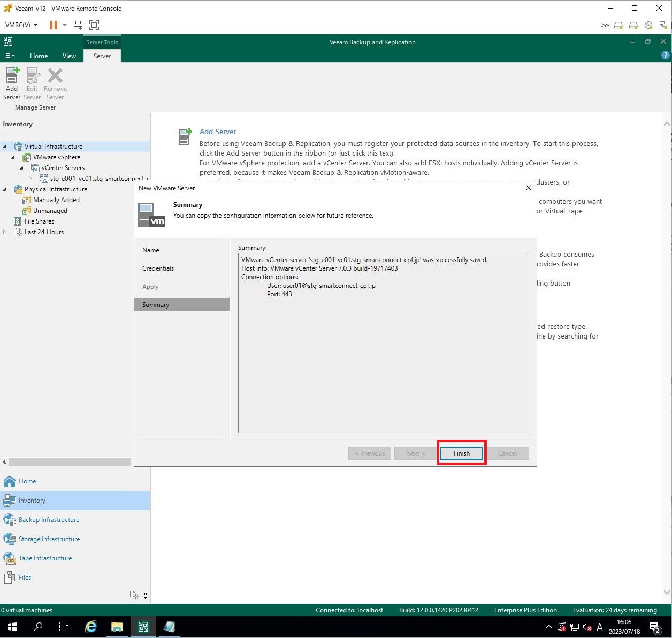Open the Home navigation pane
Viewport: 672px width, 638px height.
tap(75, 481)
